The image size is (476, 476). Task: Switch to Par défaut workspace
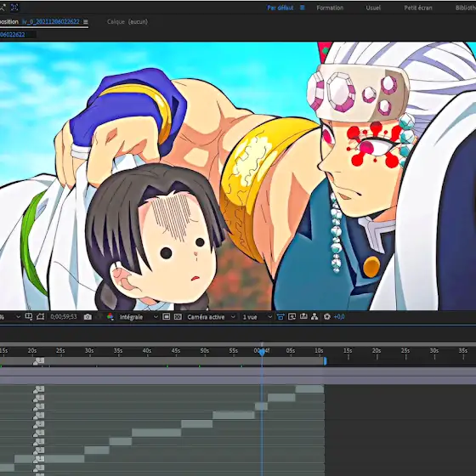280,8
